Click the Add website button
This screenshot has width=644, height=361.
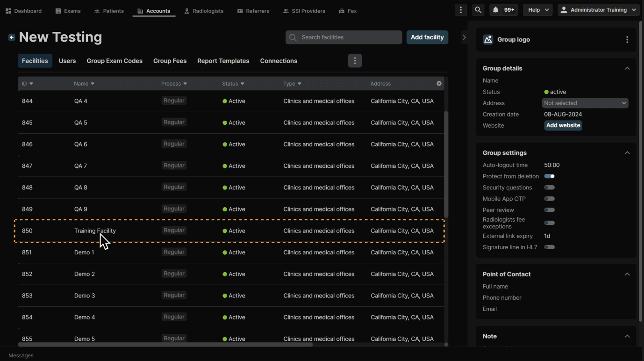563,125
